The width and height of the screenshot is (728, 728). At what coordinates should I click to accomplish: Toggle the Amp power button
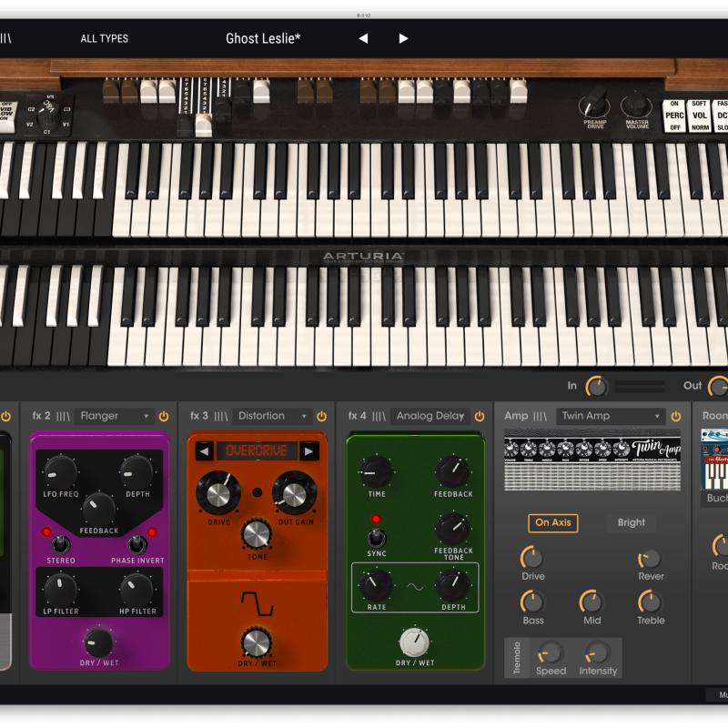coord(676,416)
